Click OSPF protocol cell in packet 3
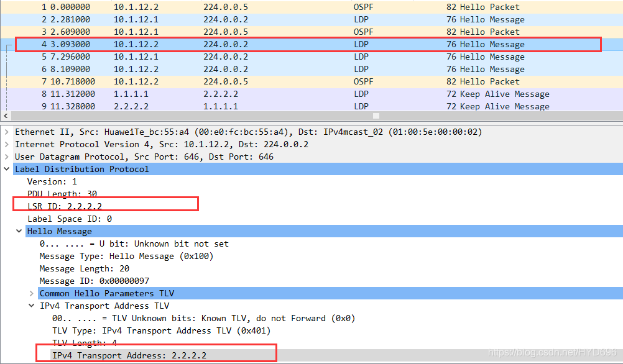This screenshot has height=364, width=623. pos(364,32)
